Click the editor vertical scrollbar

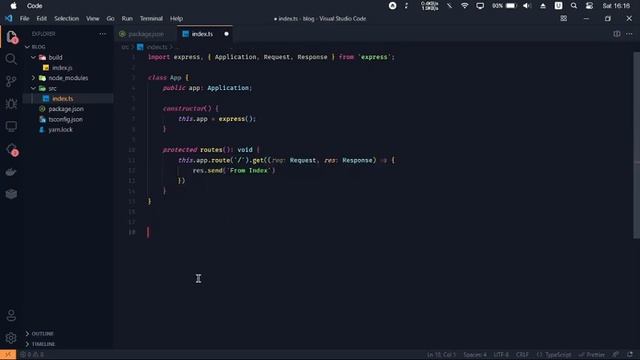point(636,145)
